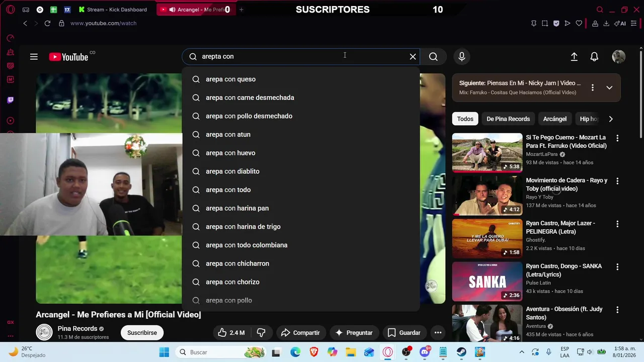
Task: Open File Explorer from the taskbar
Action: click(x=350, y=352)
